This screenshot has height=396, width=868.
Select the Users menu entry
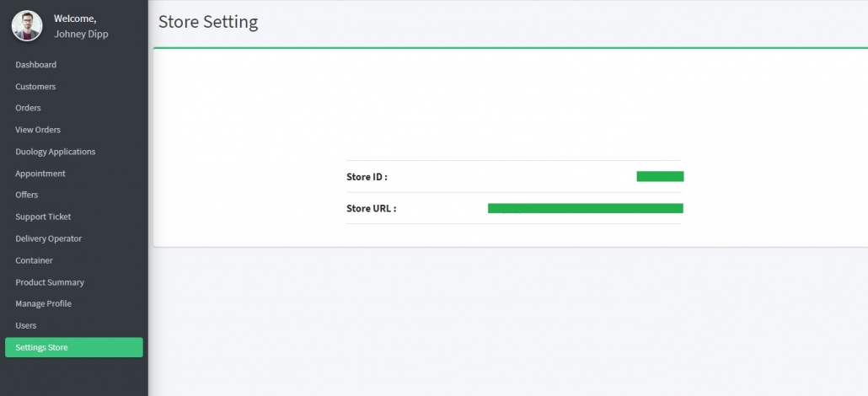[x=26, y=326]
